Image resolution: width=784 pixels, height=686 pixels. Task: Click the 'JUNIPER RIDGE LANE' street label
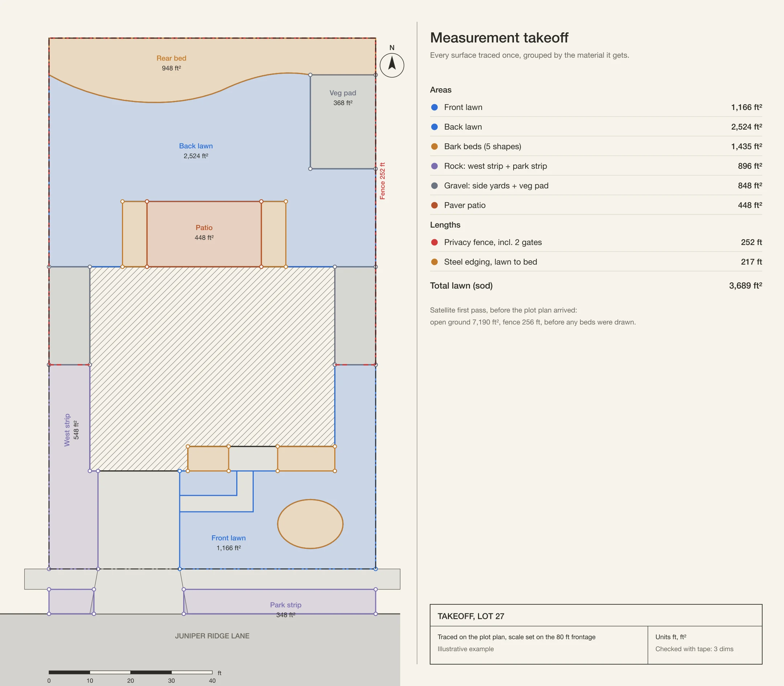(x=212, y=636)
